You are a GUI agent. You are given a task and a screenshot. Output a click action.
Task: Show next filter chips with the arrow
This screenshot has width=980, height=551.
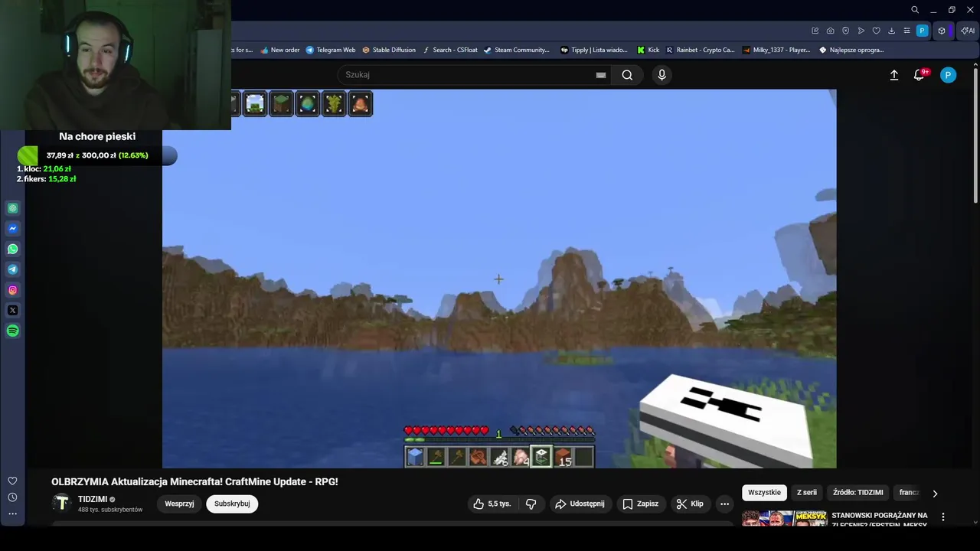tap(935, 493)
